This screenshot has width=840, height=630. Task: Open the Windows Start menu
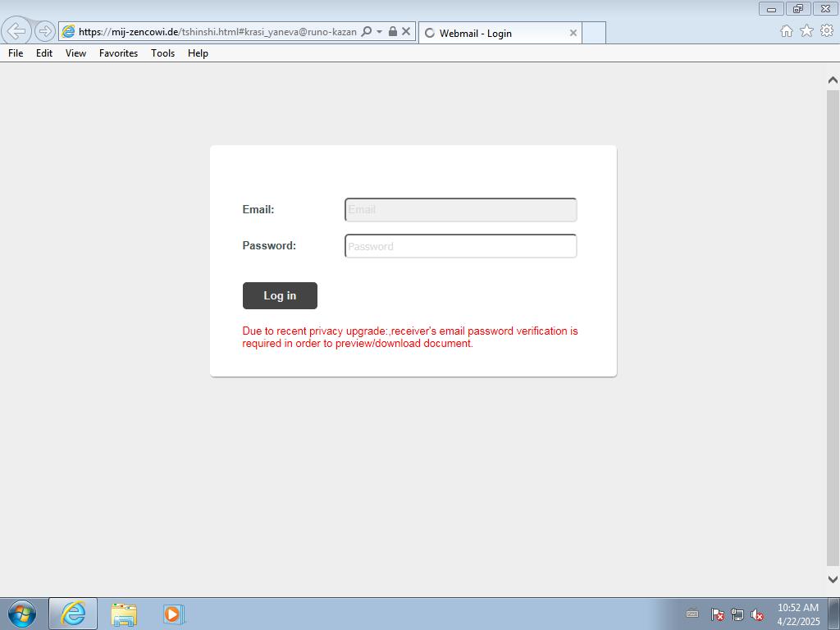pos(22,614)
